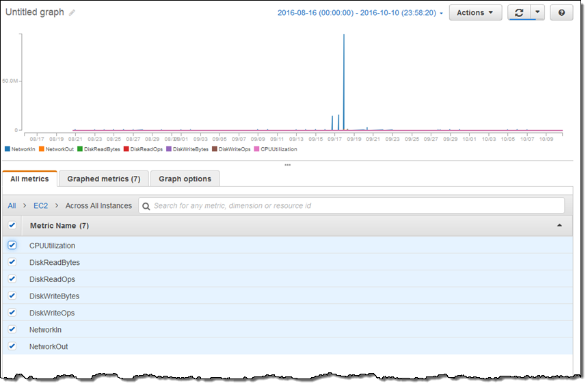The height and width of the screenshot is (386, 588).
Task: Click the search magnifier icon
Action: tap(146, 206)
